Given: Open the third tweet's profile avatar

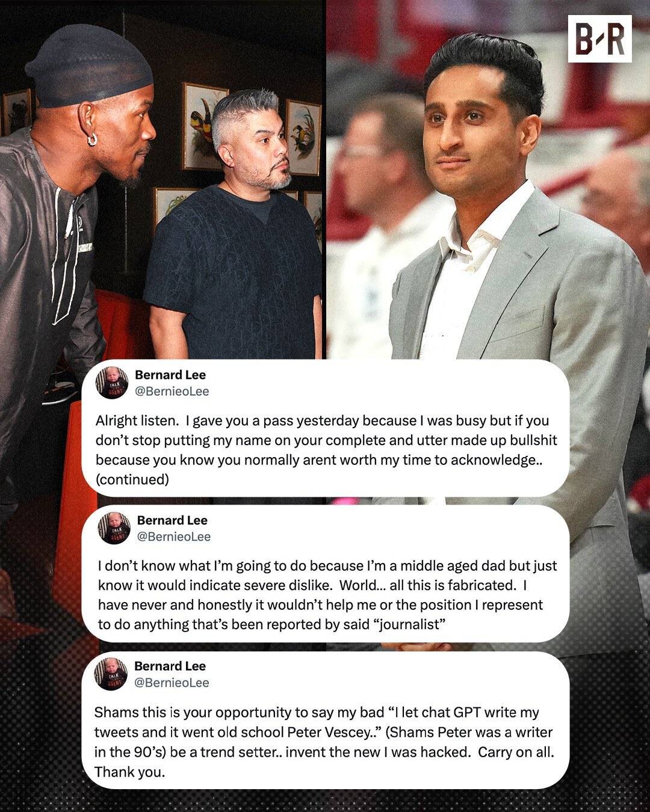Looking at the screenshot, I should pyautogui.click(x=111, y=674).
